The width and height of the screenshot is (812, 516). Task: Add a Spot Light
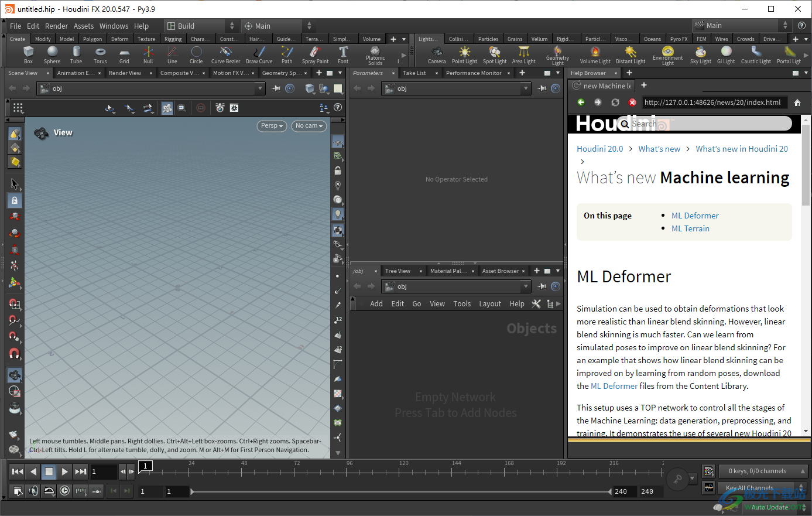[x=495, y=55]
